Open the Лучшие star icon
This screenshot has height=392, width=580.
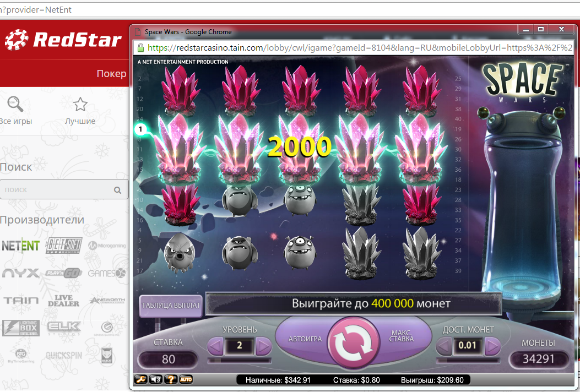pyautogui.click(x=80, y=105)
